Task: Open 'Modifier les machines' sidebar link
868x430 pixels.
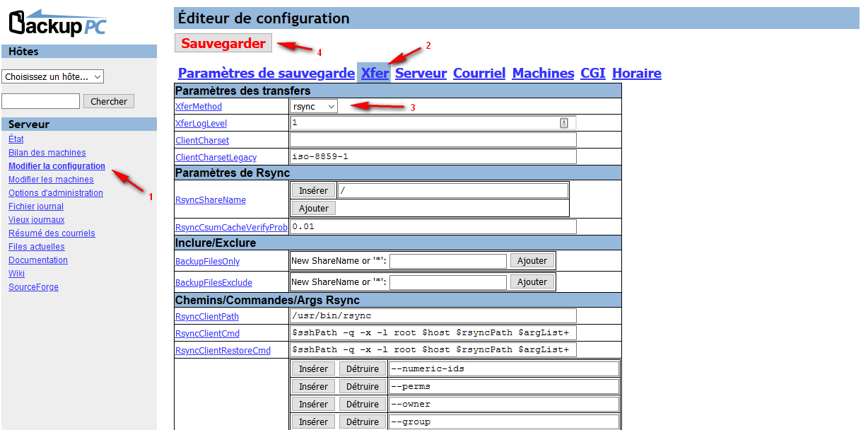Action: pos(51,180)
